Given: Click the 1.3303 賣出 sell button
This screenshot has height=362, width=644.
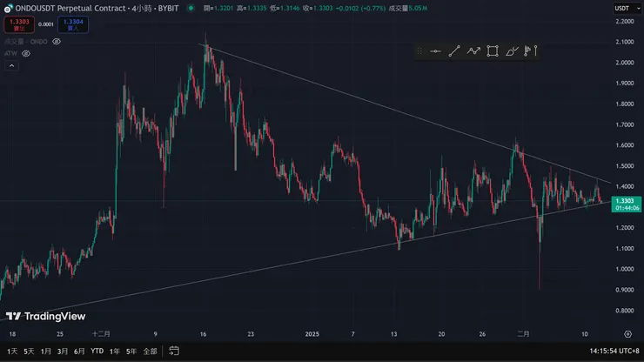Looking at the screenshot, I should tap(19, 24).
